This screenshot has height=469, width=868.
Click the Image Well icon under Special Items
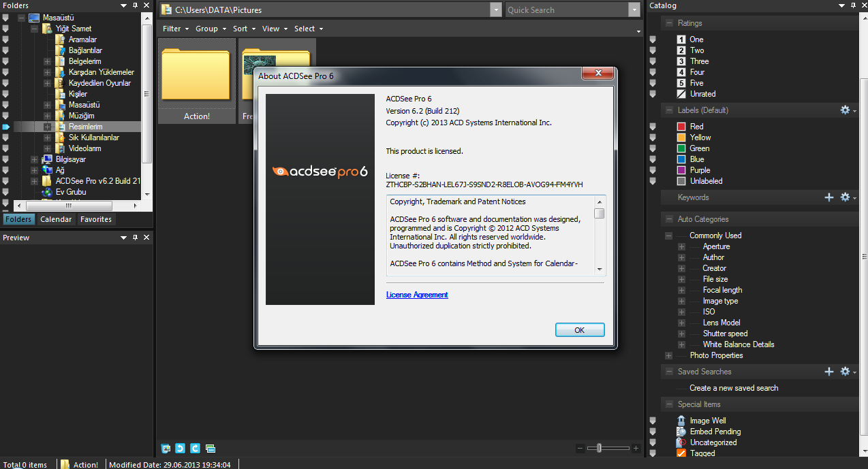tap(681, 420)
